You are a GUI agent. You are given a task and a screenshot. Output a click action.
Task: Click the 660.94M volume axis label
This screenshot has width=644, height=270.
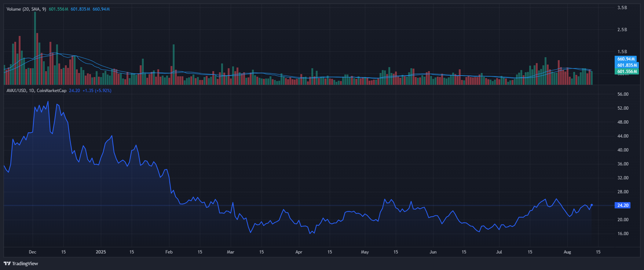626,59
